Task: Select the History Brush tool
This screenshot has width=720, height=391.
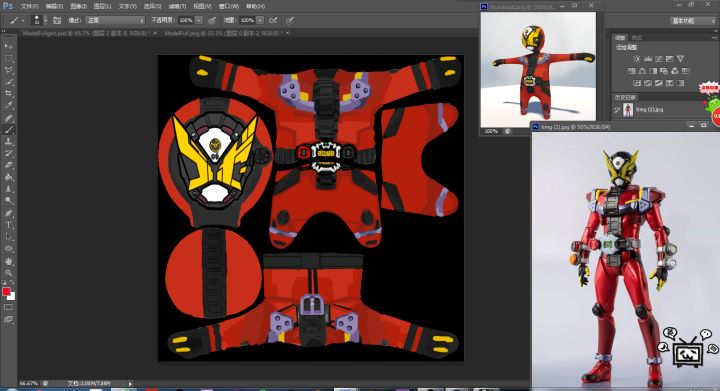Action: (x=8, y=153)
